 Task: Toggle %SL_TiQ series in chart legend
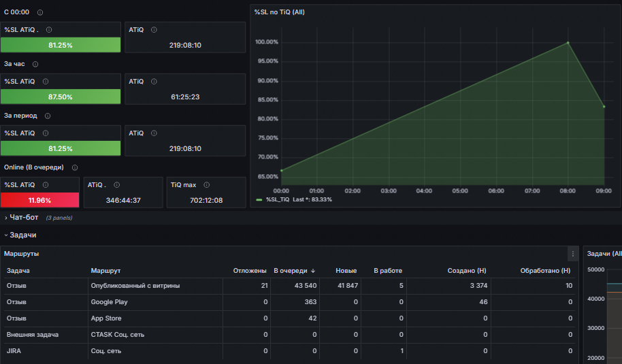click(x=278, y=199)
